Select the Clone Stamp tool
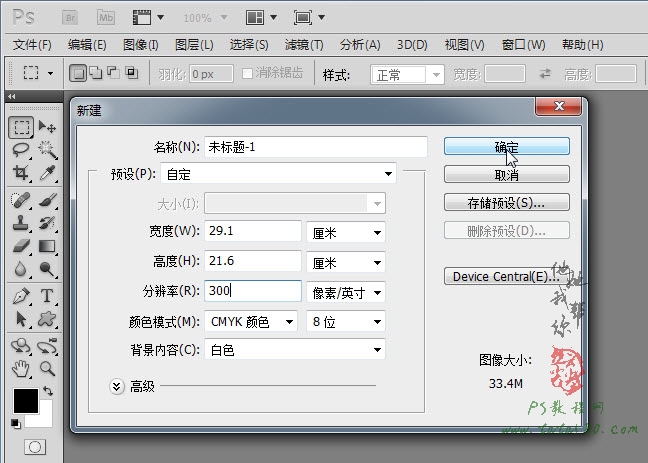 tap(21, 223)
